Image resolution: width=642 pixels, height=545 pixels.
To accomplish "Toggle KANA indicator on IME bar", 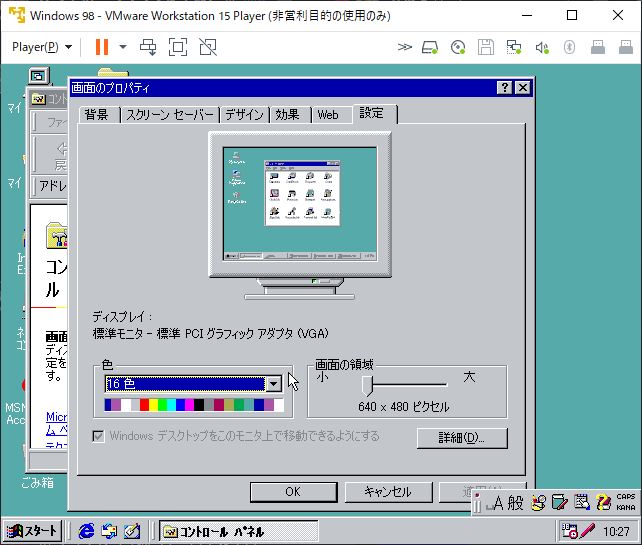I will coord(626,507).
